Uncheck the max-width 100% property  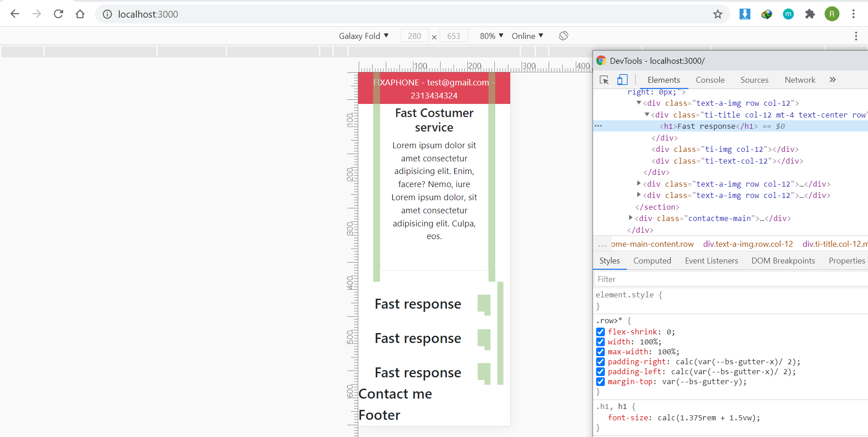600,352
